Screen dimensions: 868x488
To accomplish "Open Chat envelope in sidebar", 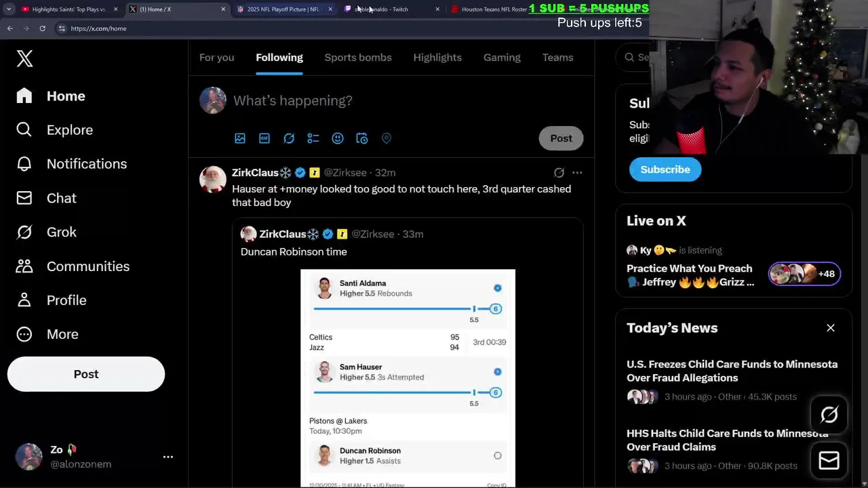I will 46,198.
